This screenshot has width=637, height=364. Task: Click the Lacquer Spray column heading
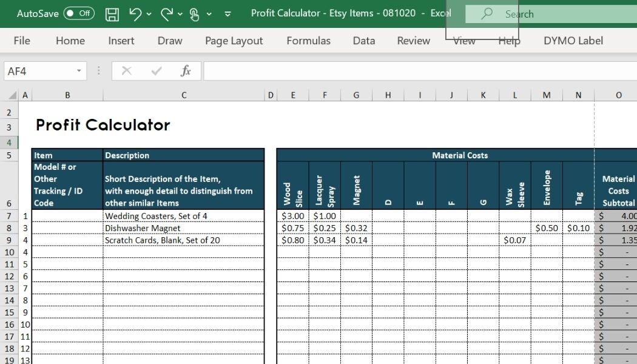click(x=325, y=185)
